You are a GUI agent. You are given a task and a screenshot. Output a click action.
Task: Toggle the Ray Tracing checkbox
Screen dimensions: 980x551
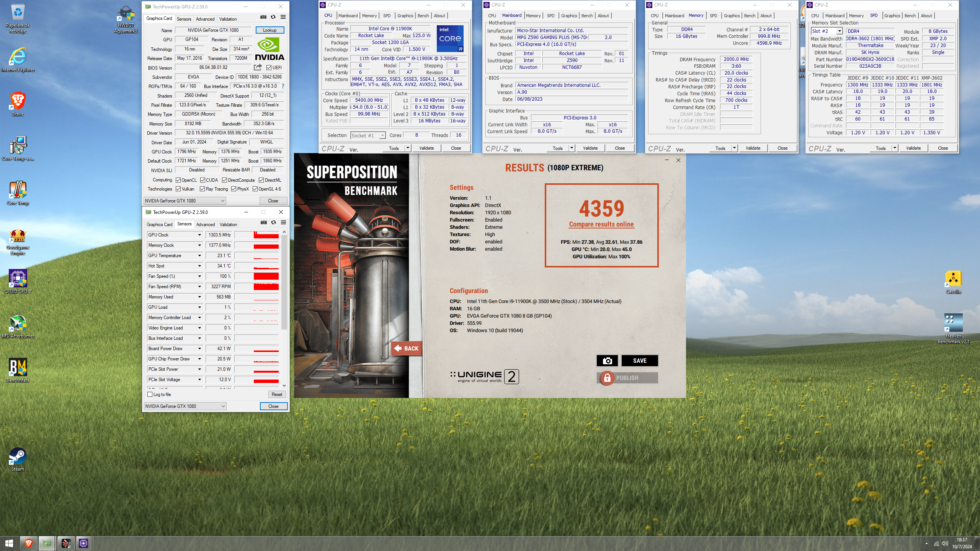click(203, 189)
